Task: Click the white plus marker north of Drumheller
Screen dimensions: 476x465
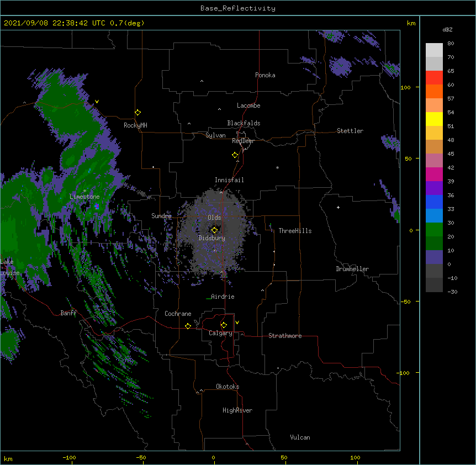Action: [338, 207]
